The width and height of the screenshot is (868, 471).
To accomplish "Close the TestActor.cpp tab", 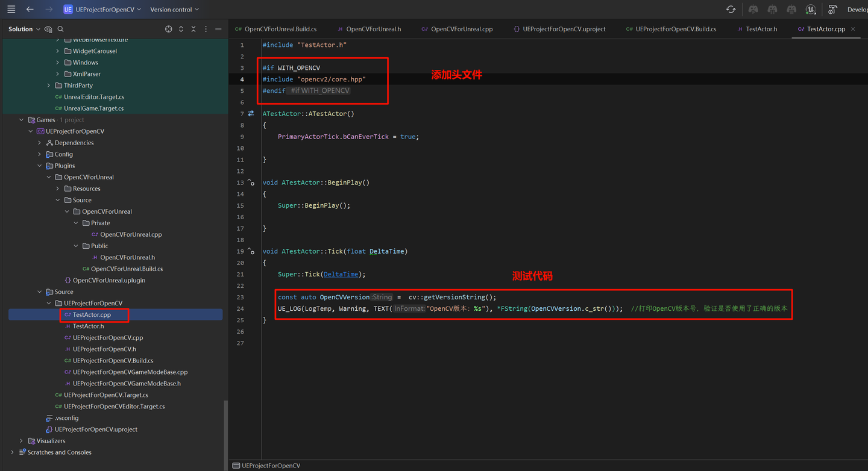I will coord(853,29).
